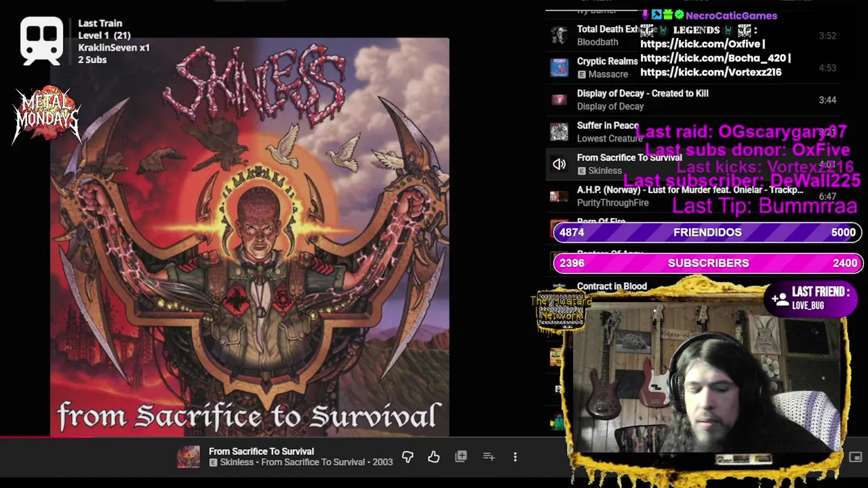Viewport: 868px width, 488px height.
Task: Click the Skinless album cover artwork
Action: pos(250,237)
